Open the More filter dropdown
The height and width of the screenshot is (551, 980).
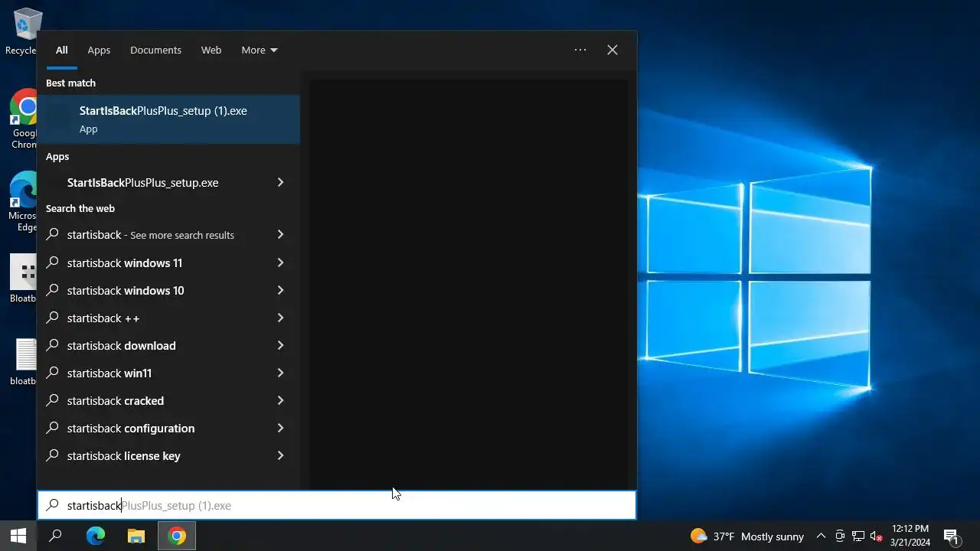[260, 51]
